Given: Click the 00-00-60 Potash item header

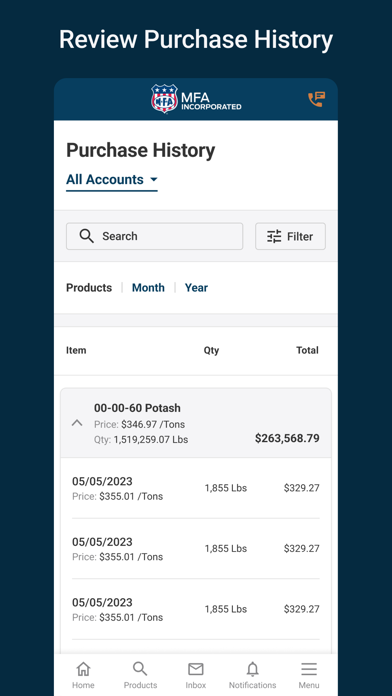Looking at the screenshot, I should (196, 423).
